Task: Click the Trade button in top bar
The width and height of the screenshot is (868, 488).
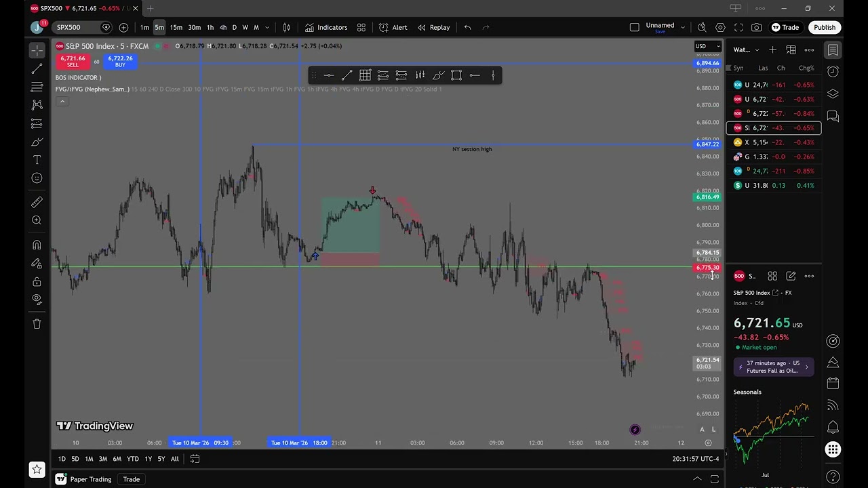Action: [785, 28]
